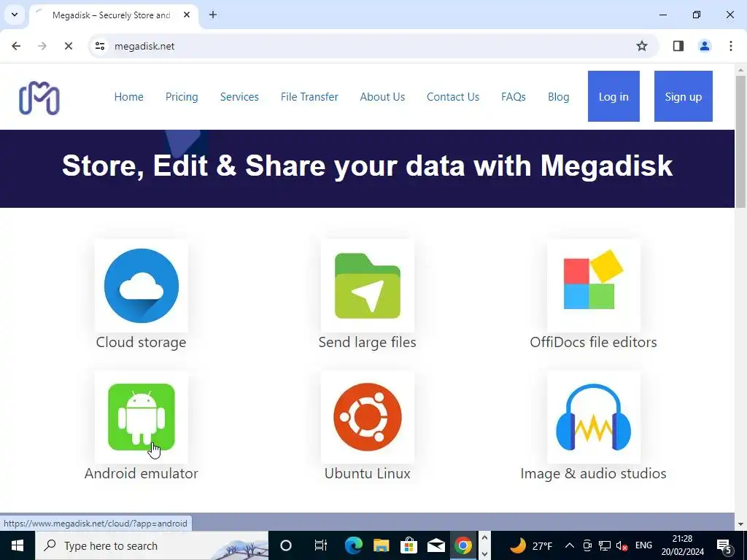
Task: Start the Android emulator icon
Action: click(x=142, y=417)
